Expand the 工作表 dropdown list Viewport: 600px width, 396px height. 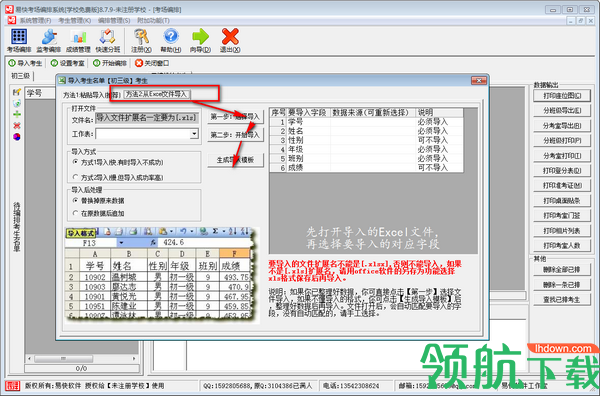coord(194,134)
